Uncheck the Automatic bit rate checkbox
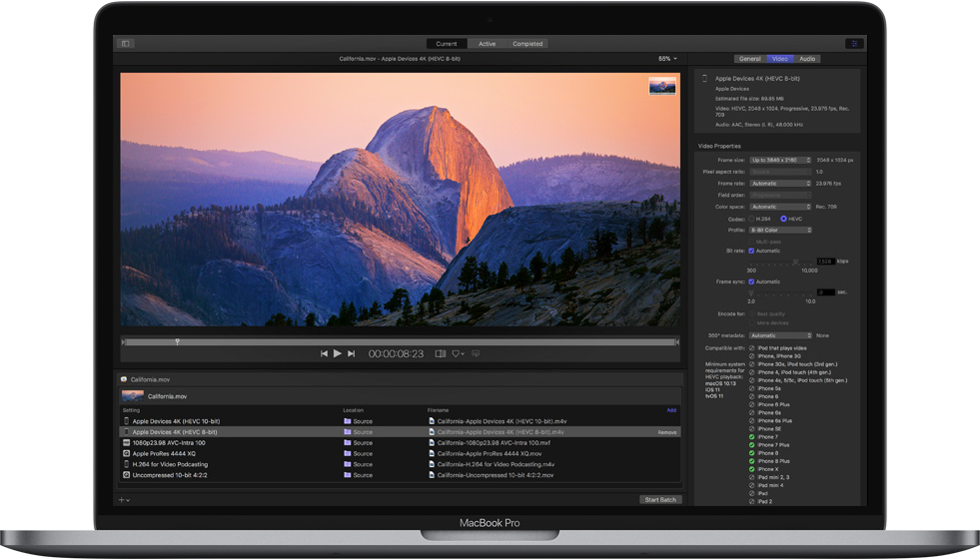This screenshot has height=559, width=980. pos(752,251)
